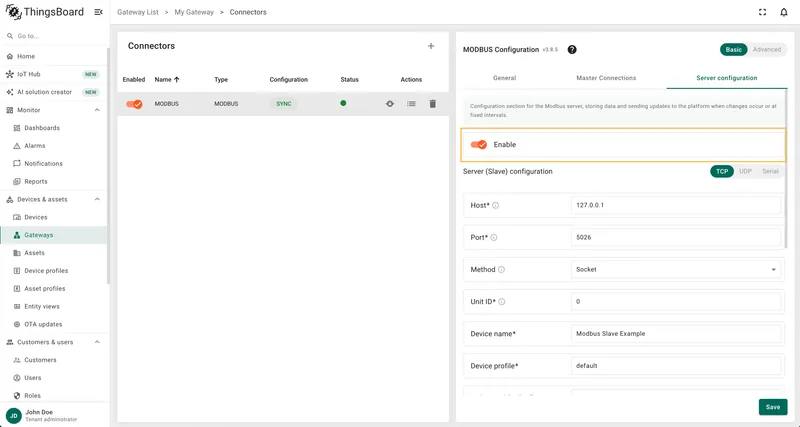800x427 pixels.
Task: Click the Go to search field
Action: 54,36
